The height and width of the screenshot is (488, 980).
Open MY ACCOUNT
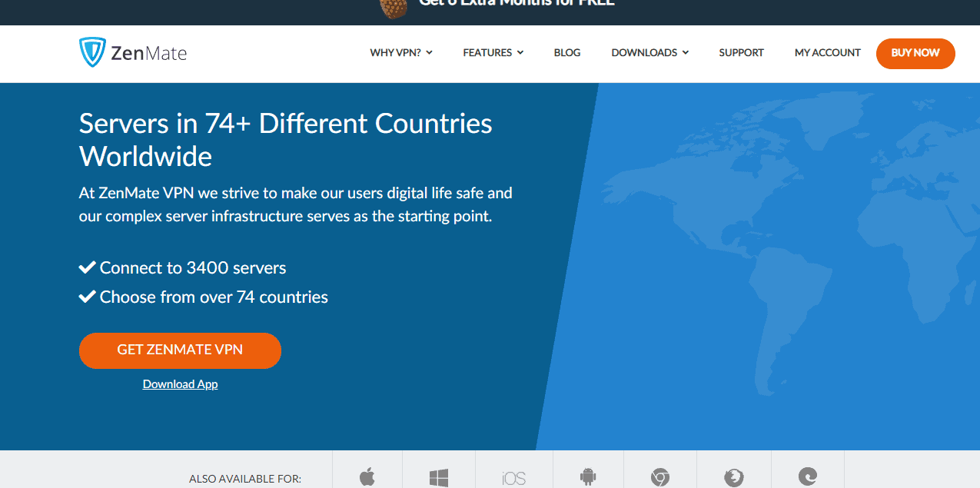coord(827,52)
